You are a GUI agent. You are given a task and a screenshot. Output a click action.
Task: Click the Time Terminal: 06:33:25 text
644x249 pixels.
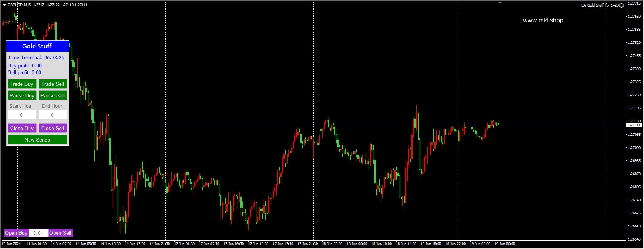(36, 58)
